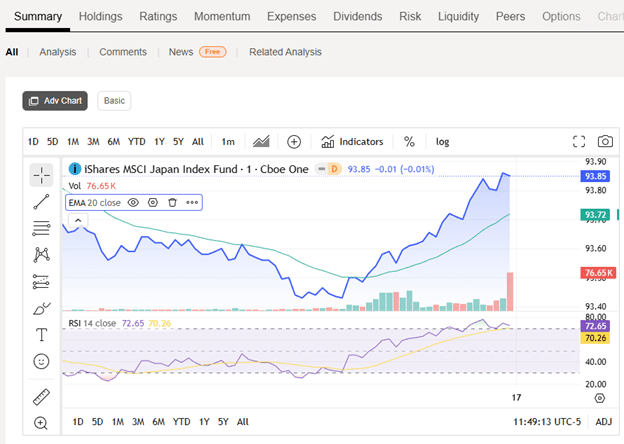Click the Adv Chart button
624x444 pixels.
[55, 101]
